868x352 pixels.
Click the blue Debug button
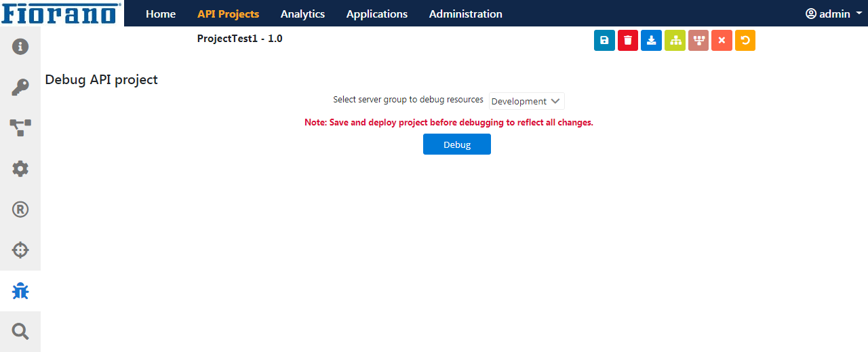[x=457, y=144]
